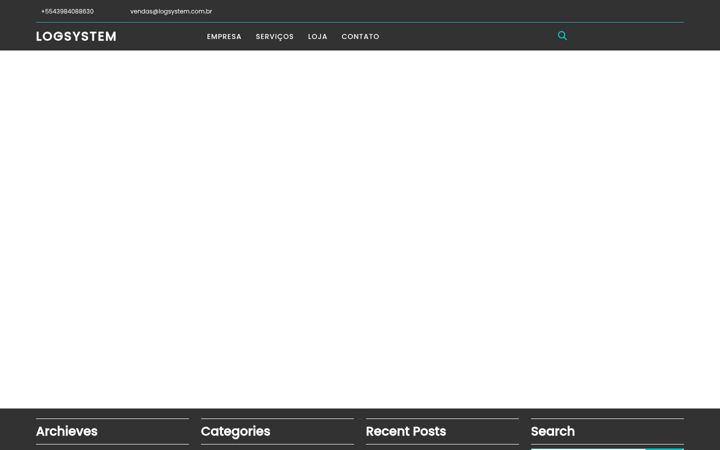Open the LOGSYSTEM logo home link
Screen dimensions: 720x450
click(x=76, y=36)
